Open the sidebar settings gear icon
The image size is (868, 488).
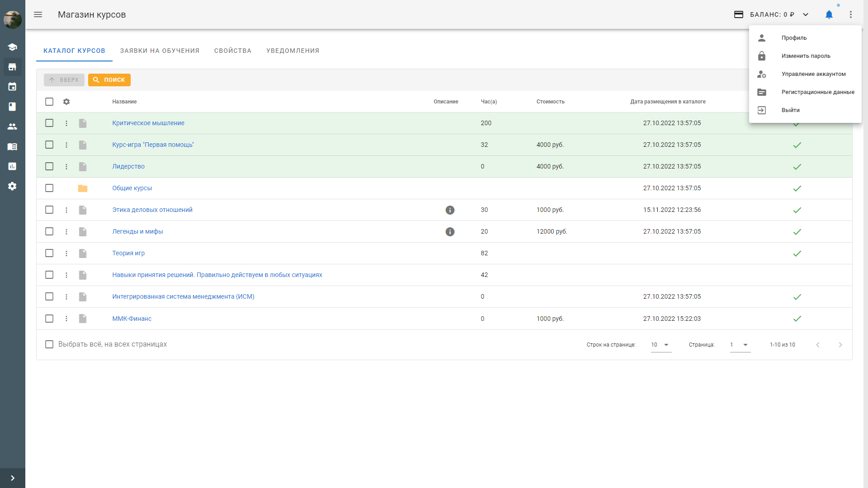[12, 186]
